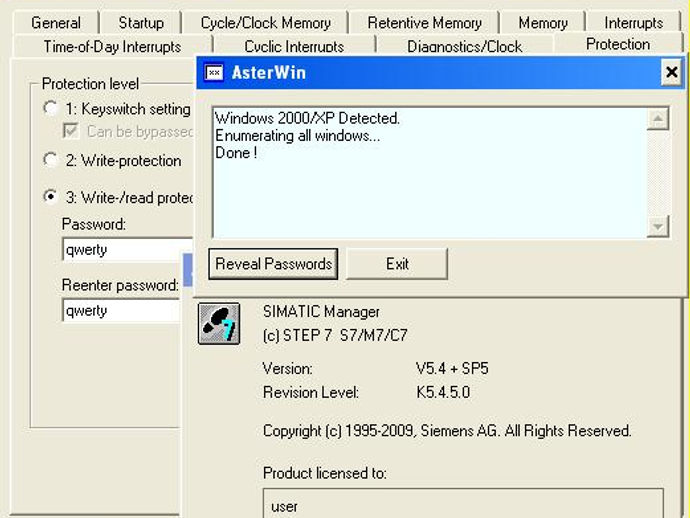Choose the Write-protection radio option
Screen dimensions: 690x518
pos(51,160)
